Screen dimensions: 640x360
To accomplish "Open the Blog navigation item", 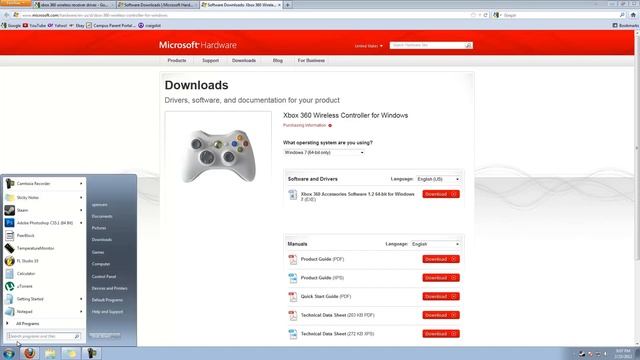I will [x=278, y=60].
